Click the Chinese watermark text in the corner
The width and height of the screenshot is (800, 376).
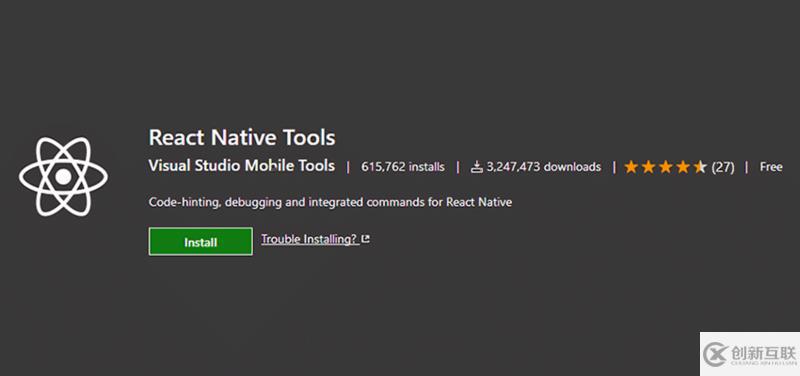click(x=763, y=353)
